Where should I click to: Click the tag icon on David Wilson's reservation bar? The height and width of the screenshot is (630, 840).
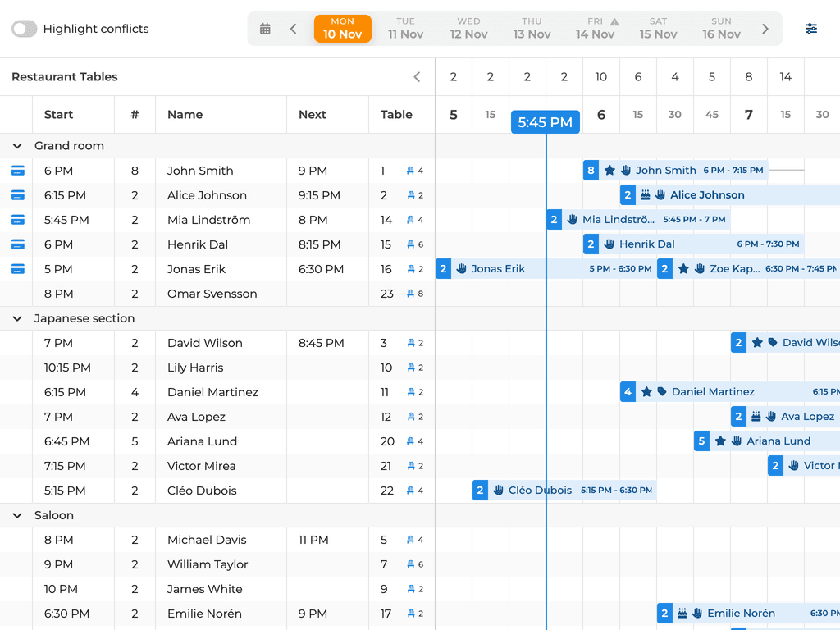click(772, 342)
